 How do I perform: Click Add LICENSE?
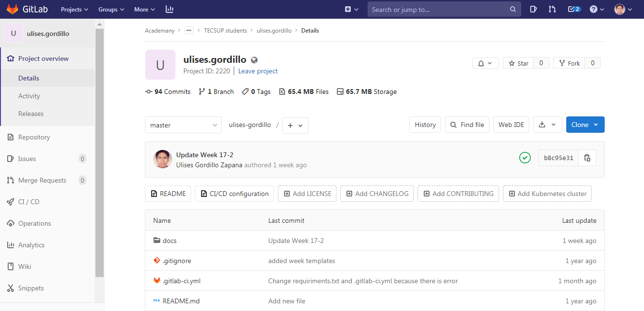click(307, 194)
